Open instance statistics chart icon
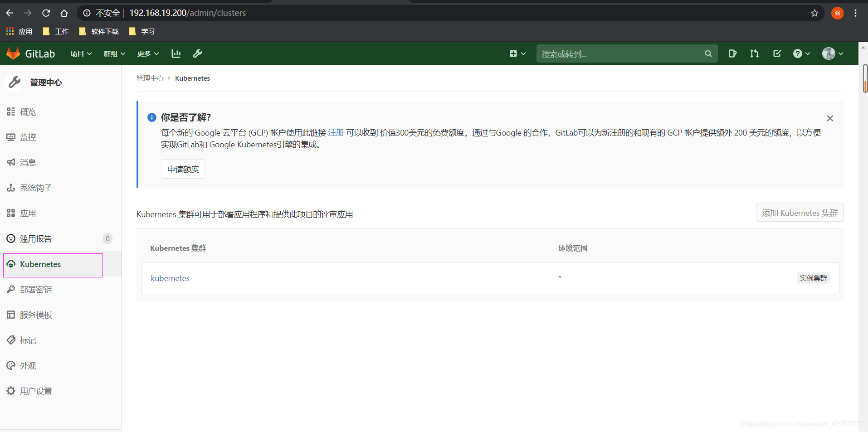Viewport: 868px width, 432px height. click(x=176, y=53)
